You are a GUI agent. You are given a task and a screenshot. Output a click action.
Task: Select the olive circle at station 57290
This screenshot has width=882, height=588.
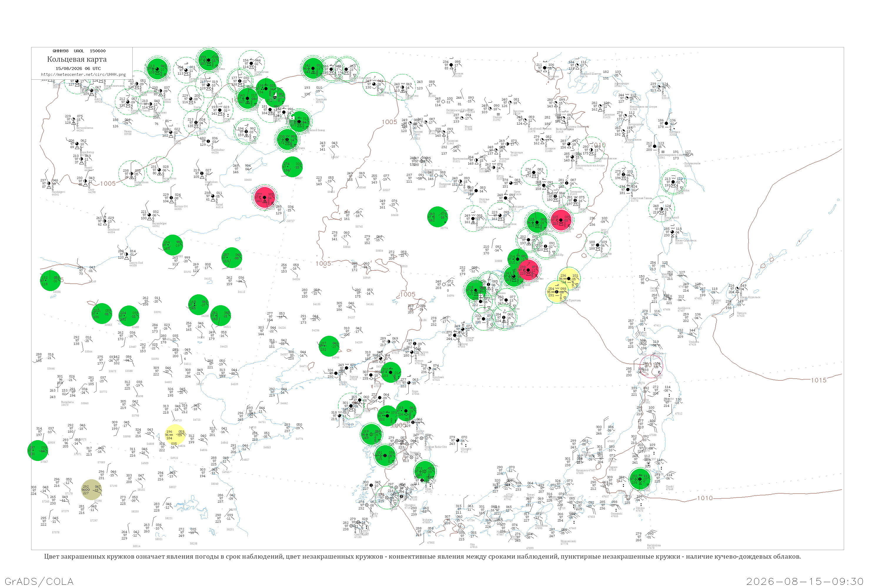91,490
